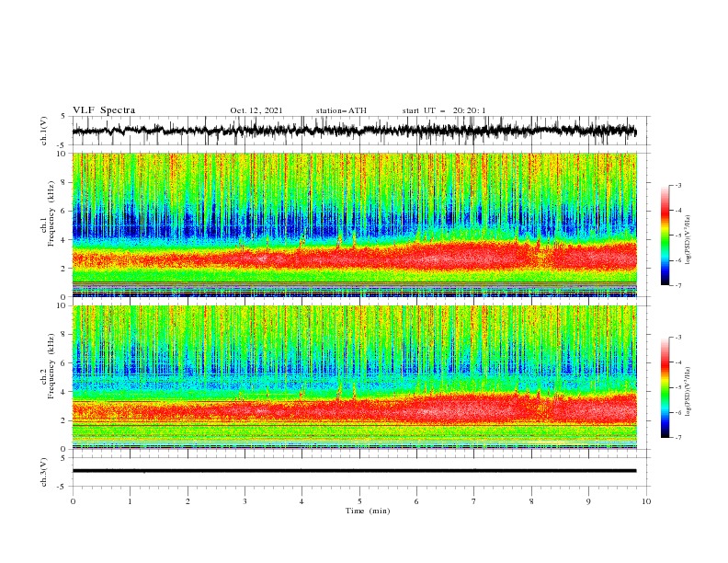Select the ch.3 flat waveform trace panel
The height and width of the screenshot is (563, 728).
pyautogui.click(x=361, y=472)
